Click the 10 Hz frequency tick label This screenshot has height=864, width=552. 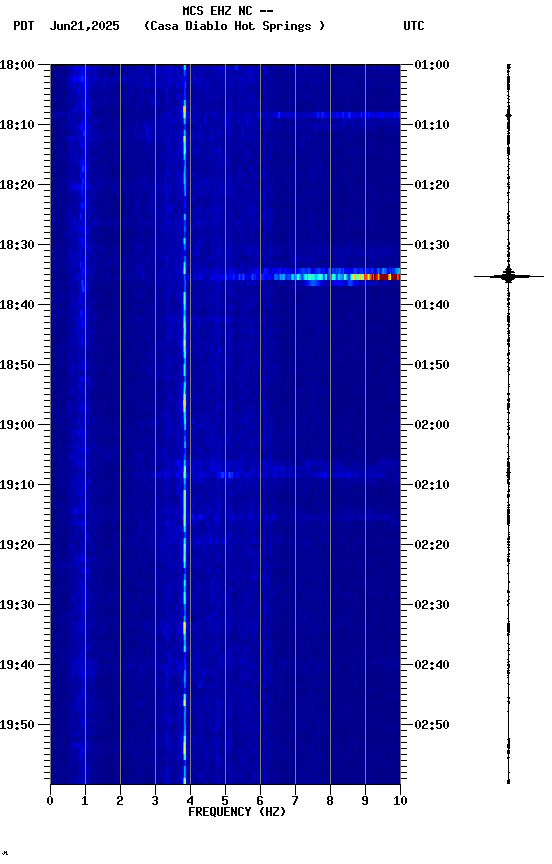(x=400, y=801)
